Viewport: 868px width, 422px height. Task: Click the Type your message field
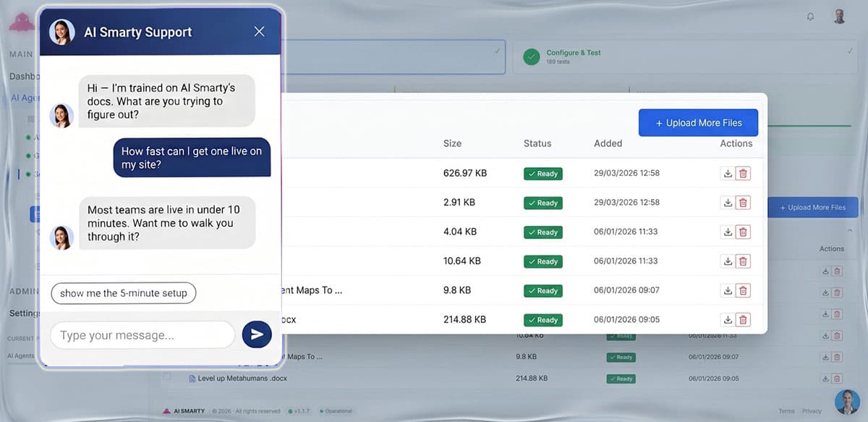(142, 335)
